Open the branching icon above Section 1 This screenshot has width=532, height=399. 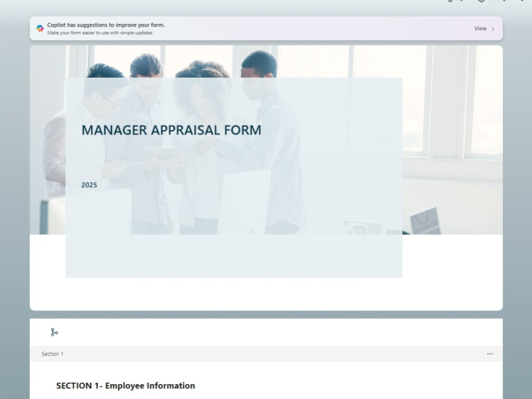click(54, 332)
